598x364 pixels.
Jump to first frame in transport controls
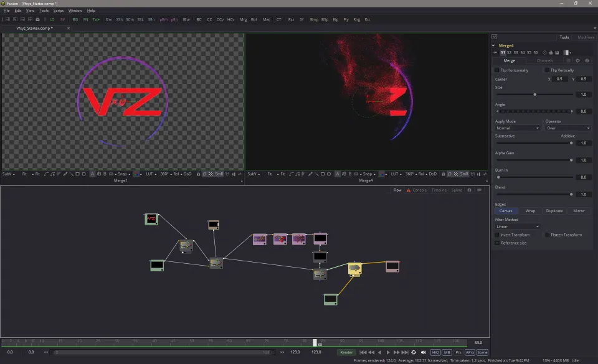point(363,353)
